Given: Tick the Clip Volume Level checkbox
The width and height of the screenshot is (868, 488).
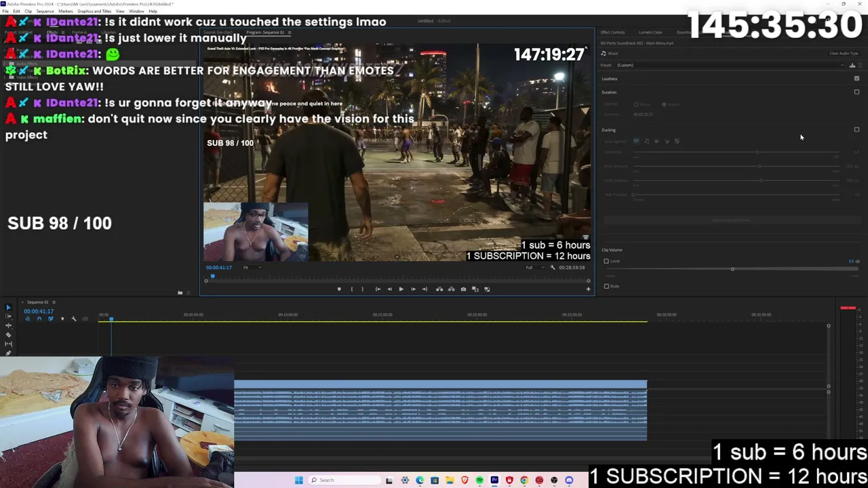Looking at the screenshot, I should 606,261.
